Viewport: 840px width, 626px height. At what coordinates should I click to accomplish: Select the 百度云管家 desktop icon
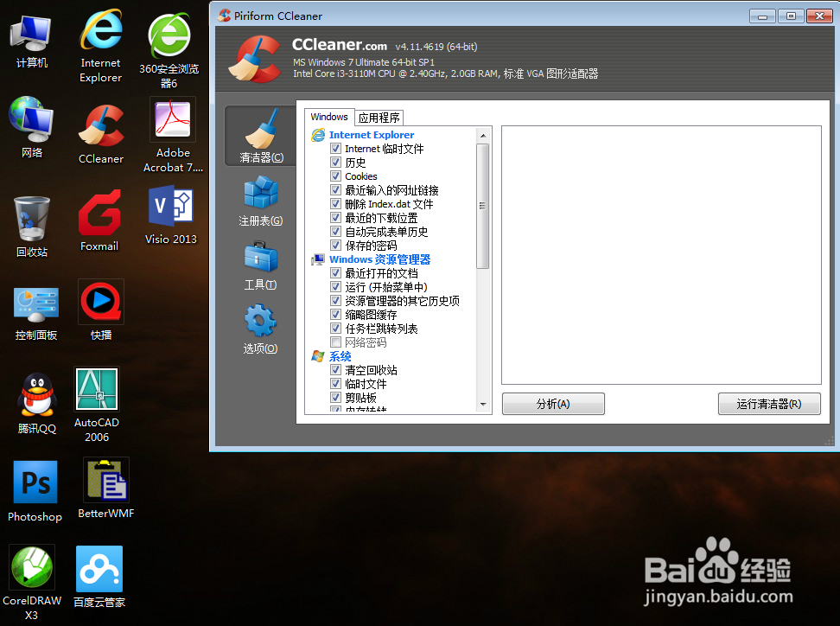pyautogui.click(x=99, y=578)
